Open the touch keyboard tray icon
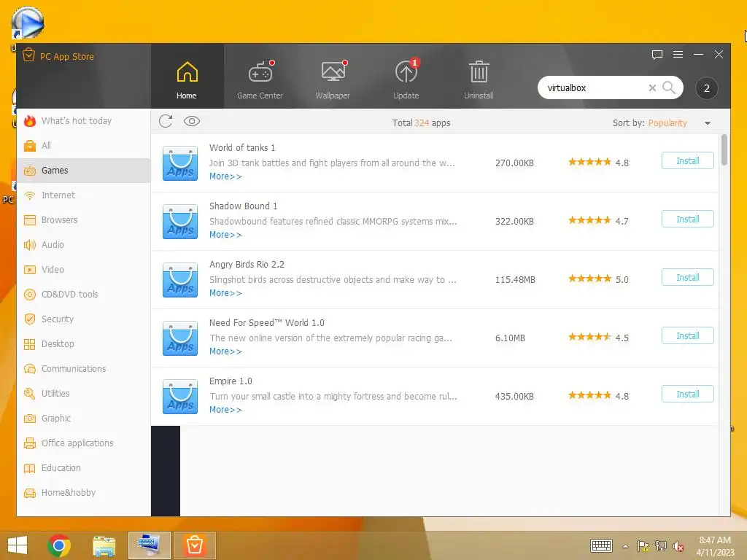The image size is (747, 560). pyautogui.click(x=601, y=545)
